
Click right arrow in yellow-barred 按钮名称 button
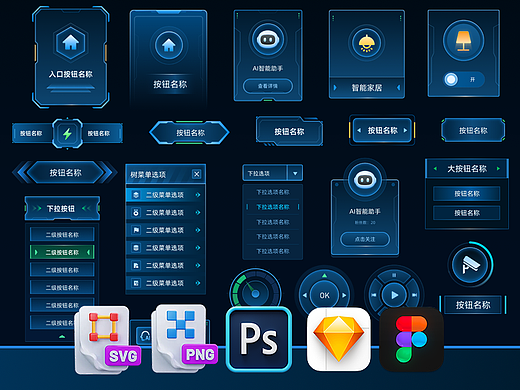[405, 130]
